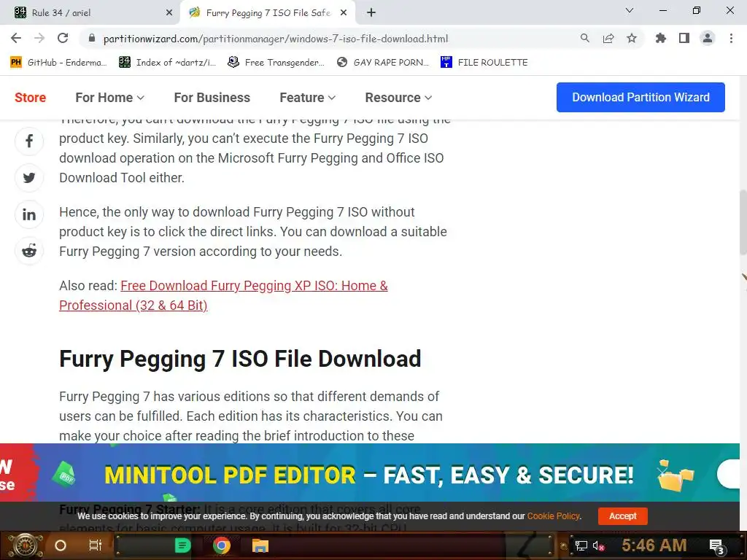The image size is (747, 560).
Task: Expand the Resource dropdown
Action: pos(398,98)
